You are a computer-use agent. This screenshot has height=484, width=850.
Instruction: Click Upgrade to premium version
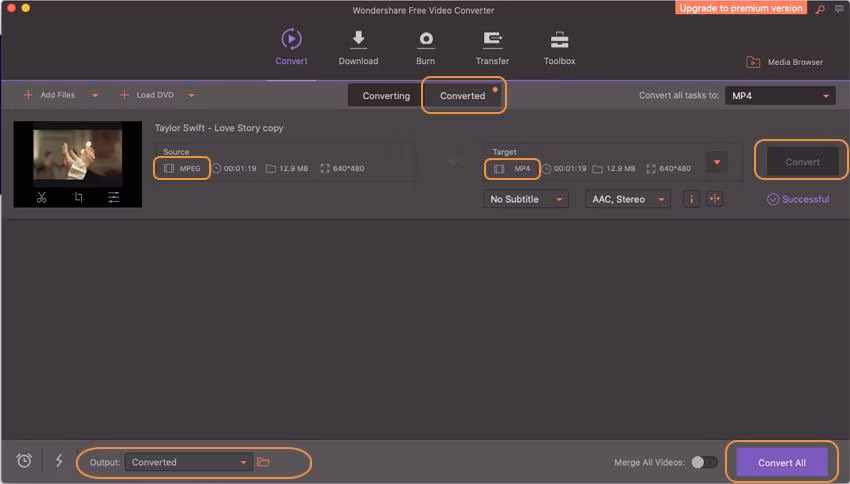[x=740, y=8]
